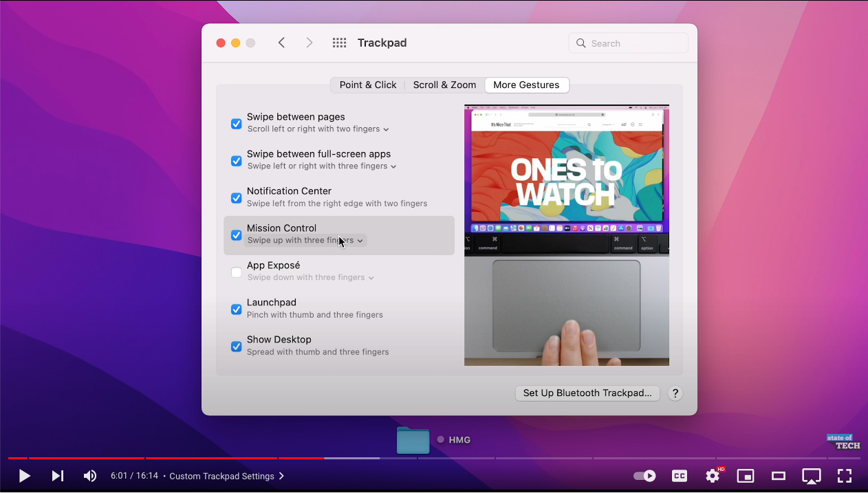Viewport: 868px width, 493px height.
Task: Click the Launchpad label
Action: point(272,303)
